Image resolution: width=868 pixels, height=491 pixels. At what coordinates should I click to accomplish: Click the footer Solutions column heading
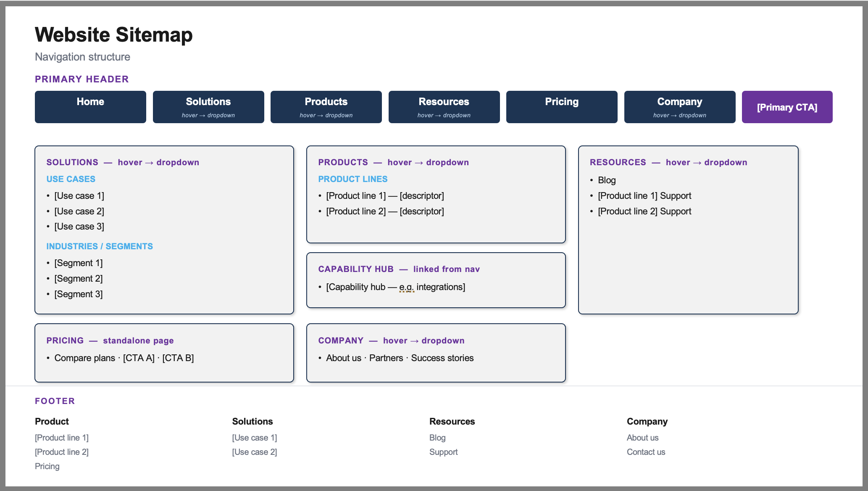[253, 421]
